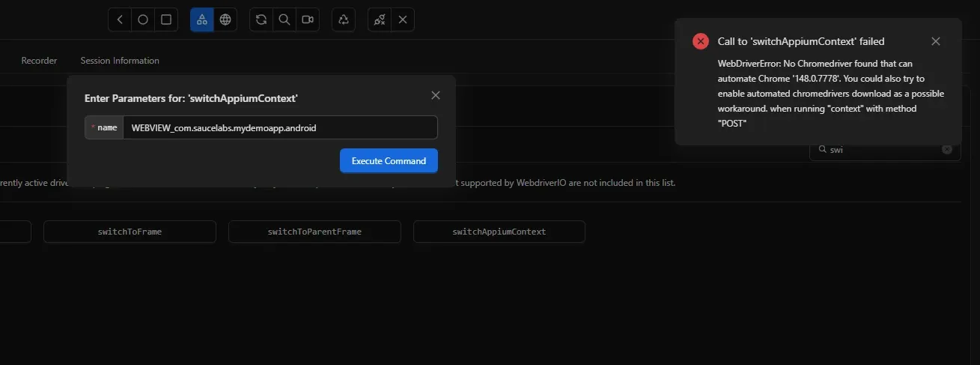The image size is (980, 365).
Task: Quit session with the toolbar X icon
Action: (403, 19)
